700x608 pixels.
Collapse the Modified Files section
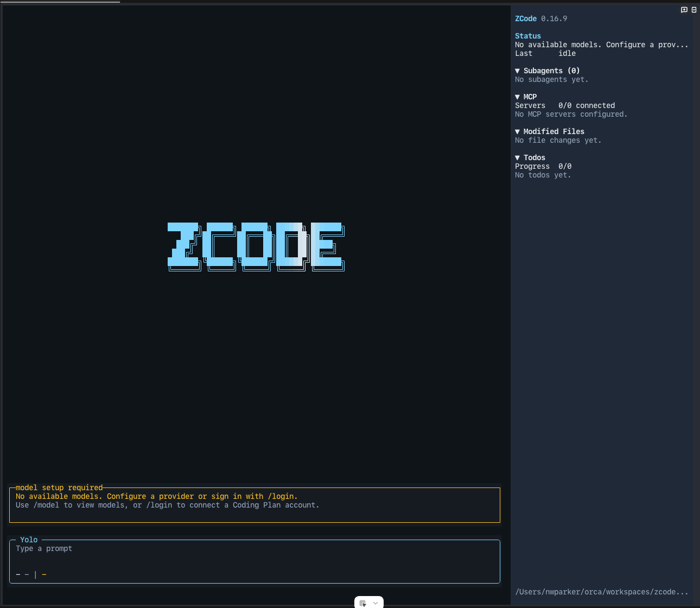click(x=550, y=131)
